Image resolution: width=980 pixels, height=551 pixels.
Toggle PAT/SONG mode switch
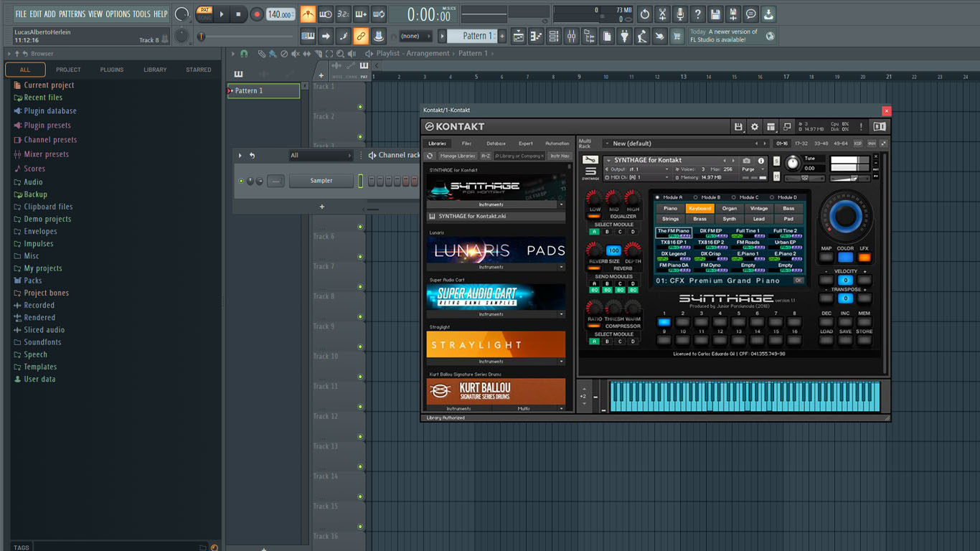tap(204, 14)
